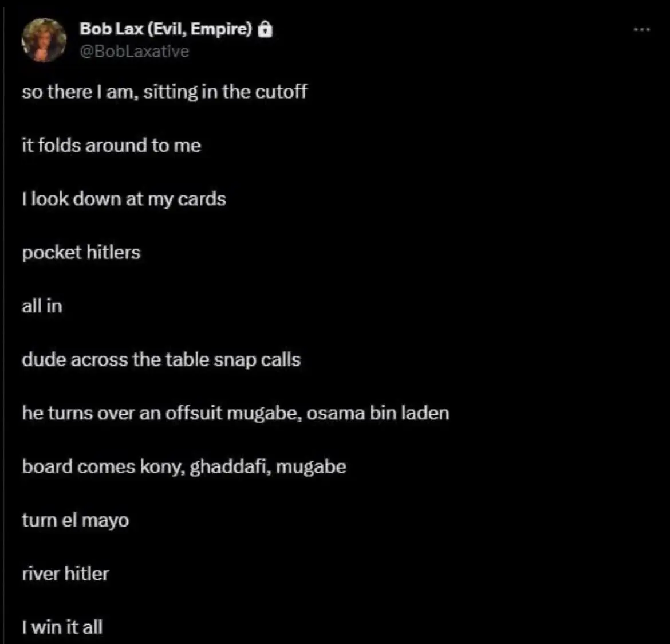Click the words 'board comes' in the tweet
670x644 pixels.
78,466
